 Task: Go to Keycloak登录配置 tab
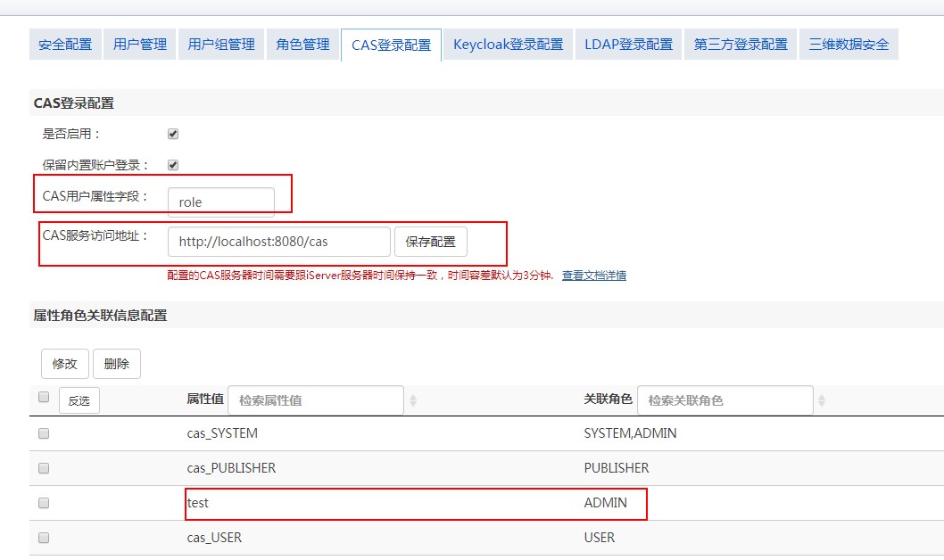coord(508,45)
